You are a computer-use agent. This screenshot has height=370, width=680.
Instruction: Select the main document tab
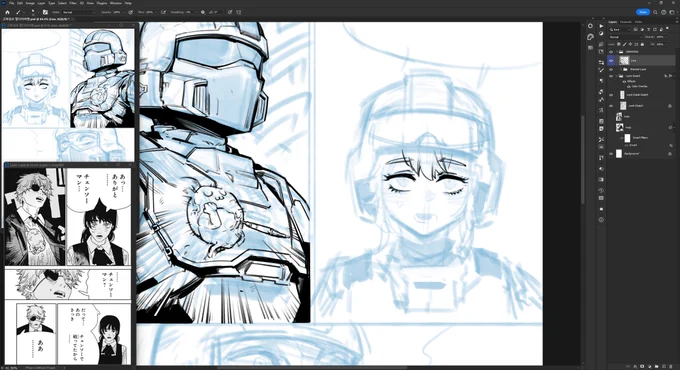36,19
